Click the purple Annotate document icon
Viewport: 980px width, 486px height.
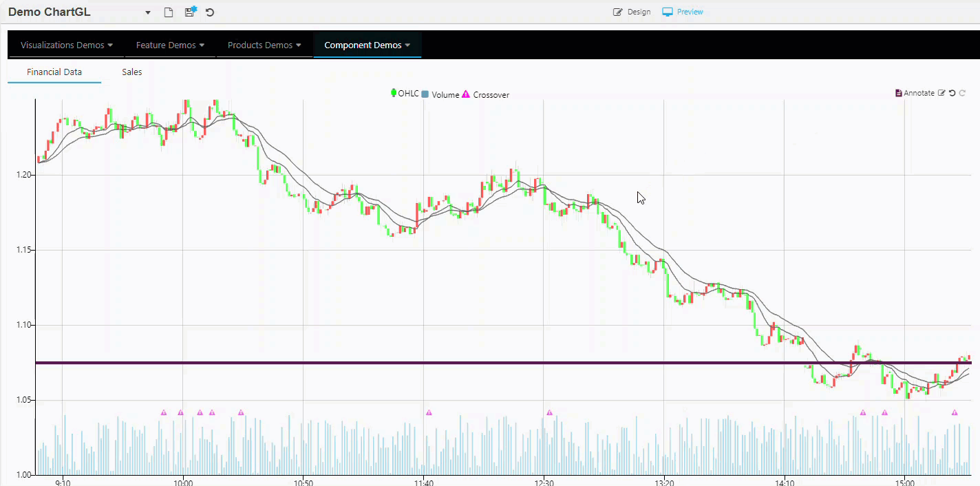coord(899,93)
